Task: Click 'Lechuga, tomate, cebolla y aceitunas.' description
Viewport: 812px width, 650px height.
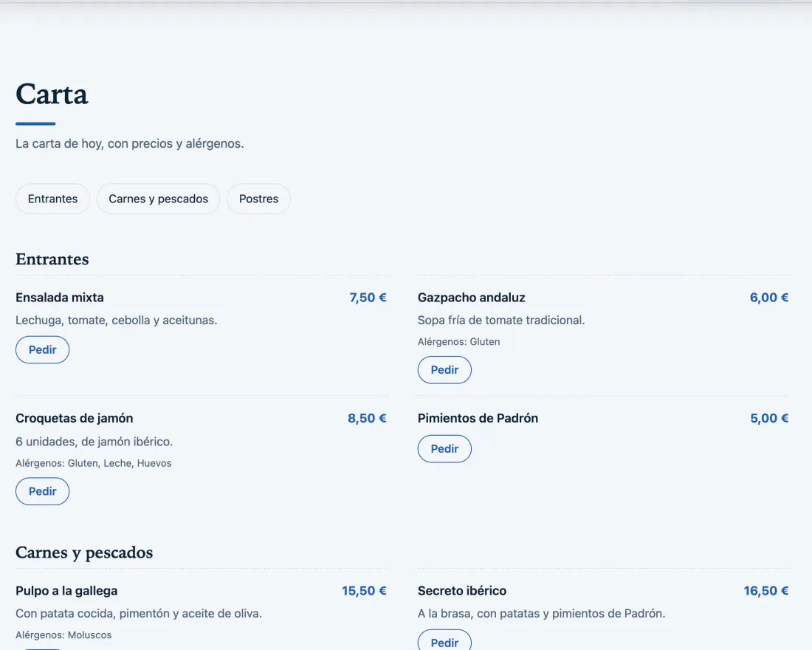Action: pos(116,321)
